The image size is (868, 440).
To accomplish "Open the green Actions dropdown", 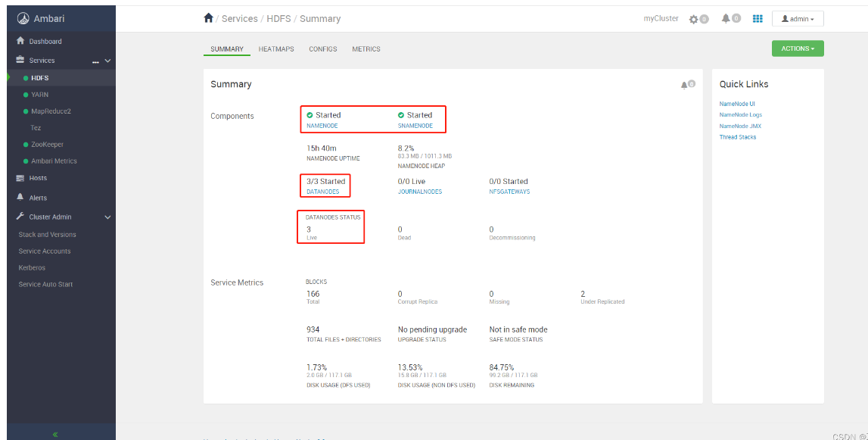I will point(798,48).
